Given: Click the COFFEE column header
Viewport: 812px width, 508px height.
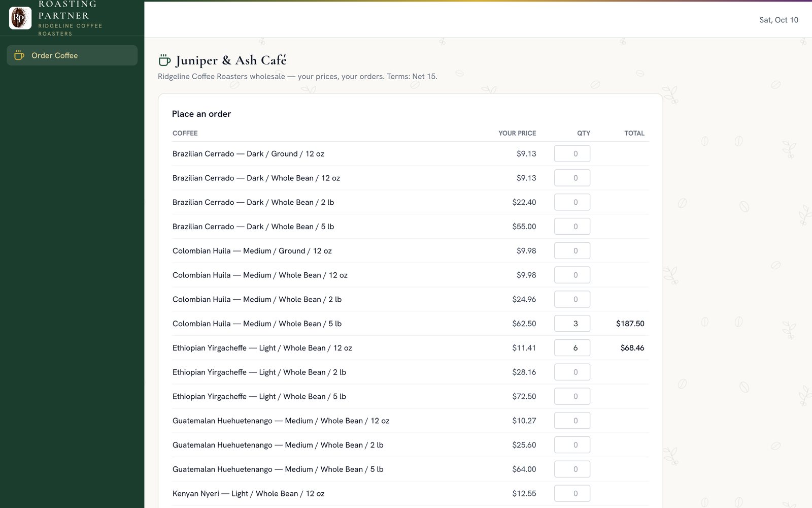Looking at the screenshot, I should tap(185, 133).
